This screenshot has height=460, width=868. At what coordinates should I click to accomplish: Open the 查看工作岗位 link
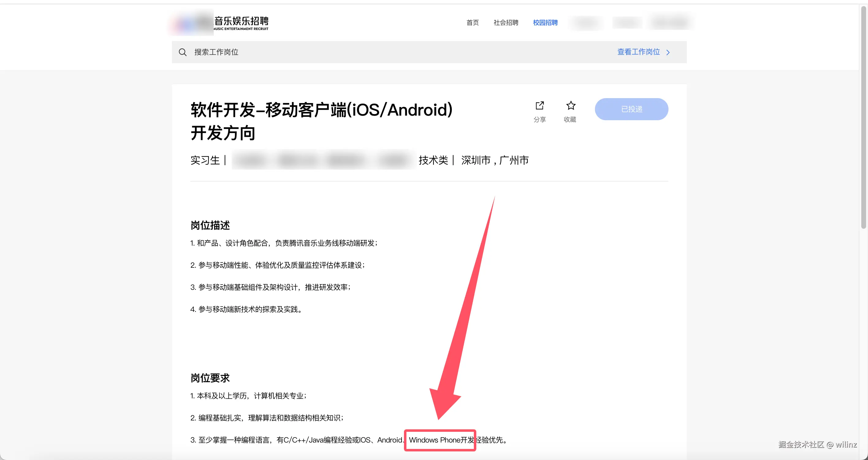[x=638, y=52]
